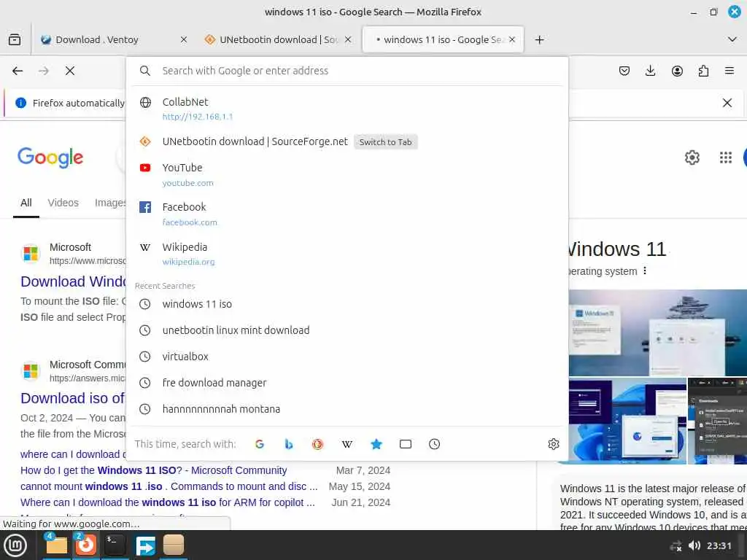Open Firefox account menu
The height and width of the screenshot is (560, 747).
pos(677,71)
